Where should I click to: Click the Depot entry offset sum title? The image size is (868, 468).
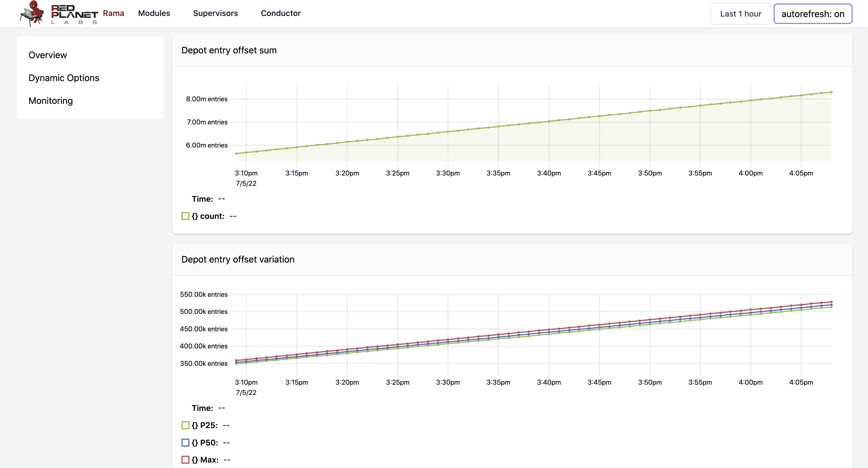[229, 50]
